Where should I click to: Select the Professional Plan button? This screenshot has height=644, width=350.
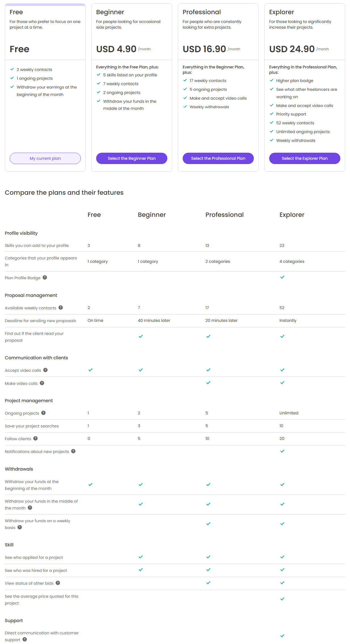(x=218, y=158)
